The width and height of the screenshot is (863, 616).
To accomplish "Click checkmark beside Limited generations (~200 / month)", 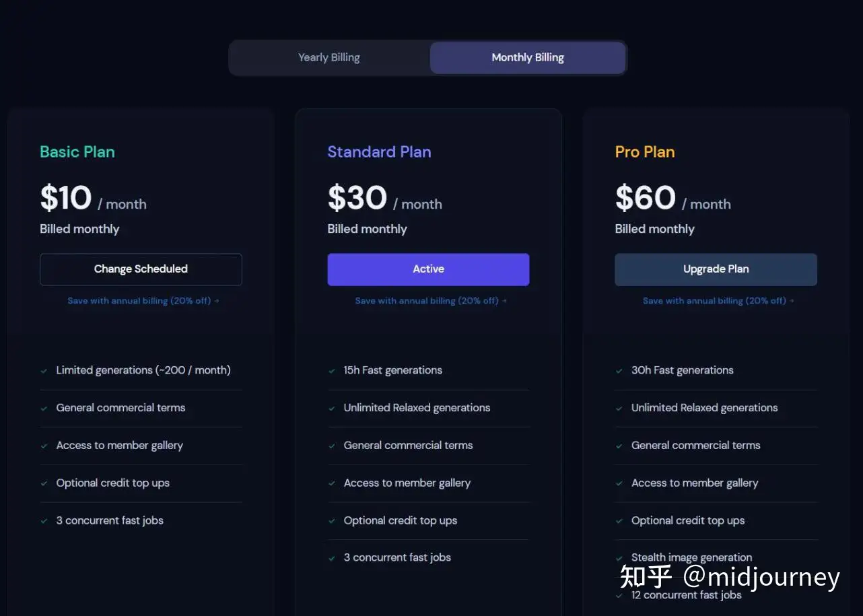I will click(44, 371).
